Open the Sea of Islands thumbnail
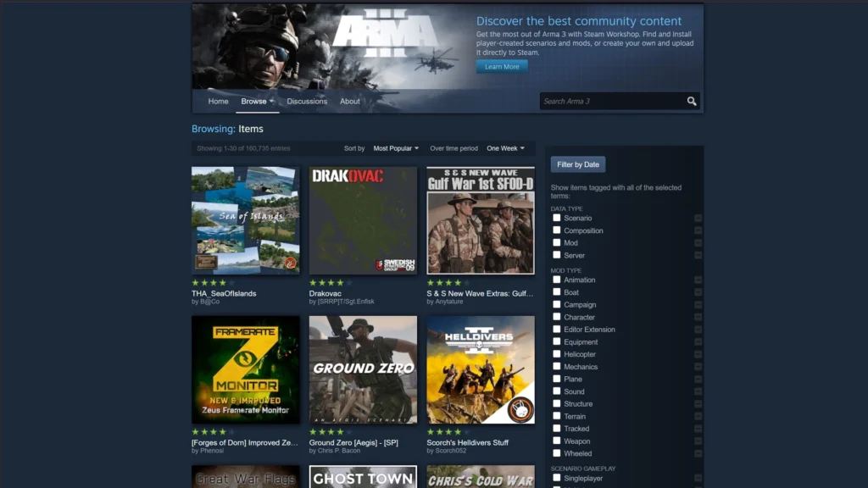868x488 pixels. [245, 220]
